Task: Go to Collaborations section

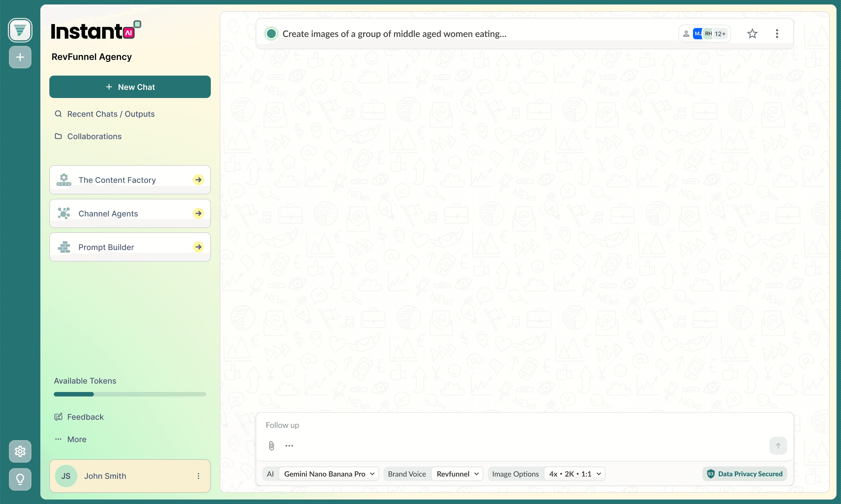Action: click(x=94, y=136)
